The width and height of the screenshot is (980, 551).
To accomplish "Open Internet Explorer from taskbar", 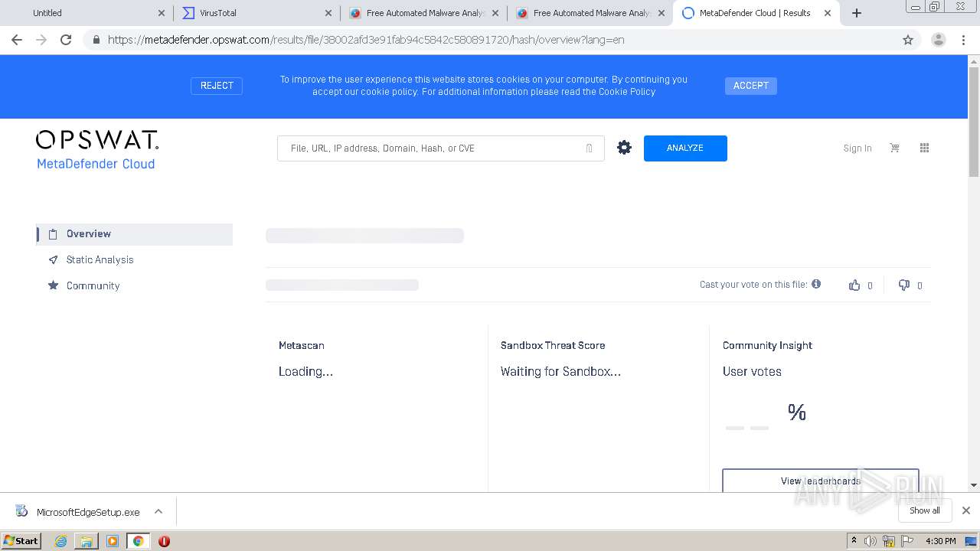I will [x=60, y=541].
